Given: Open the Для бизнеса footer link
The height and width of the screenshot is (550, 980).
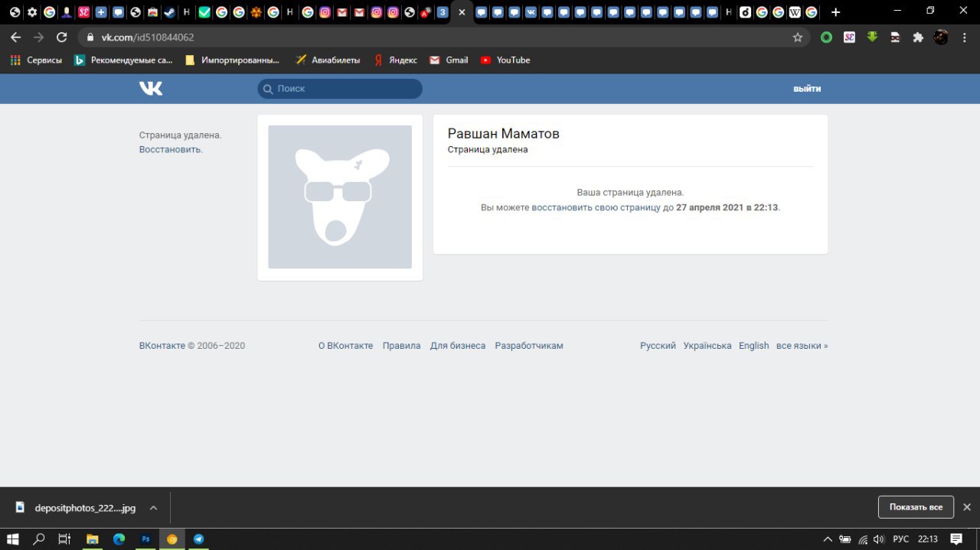Looking at the screenshot, I should (458, 346).
